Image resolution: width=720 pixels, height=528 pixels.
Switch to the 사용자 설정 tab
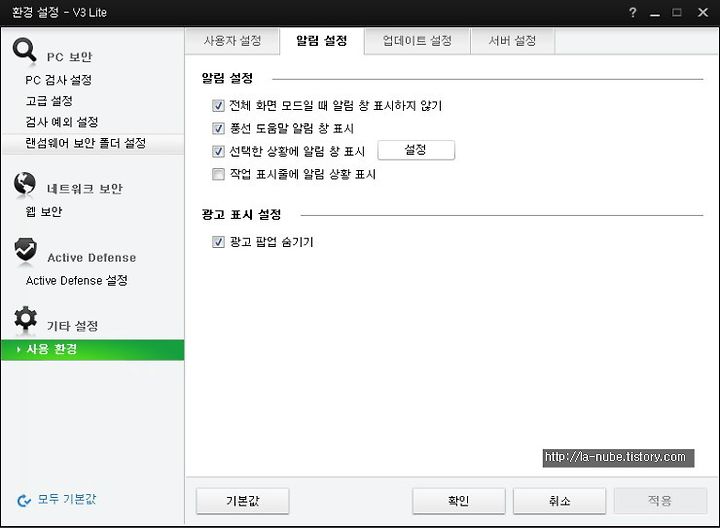point(232,41)
